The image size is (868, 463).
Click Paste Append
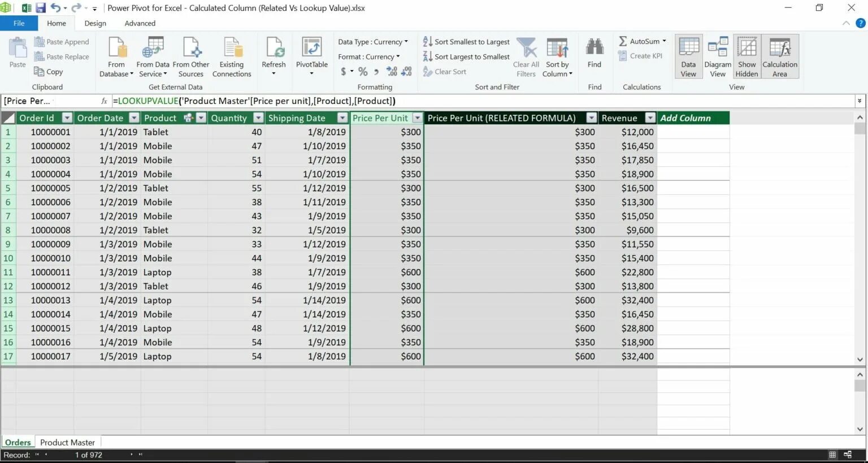point(62,42)
